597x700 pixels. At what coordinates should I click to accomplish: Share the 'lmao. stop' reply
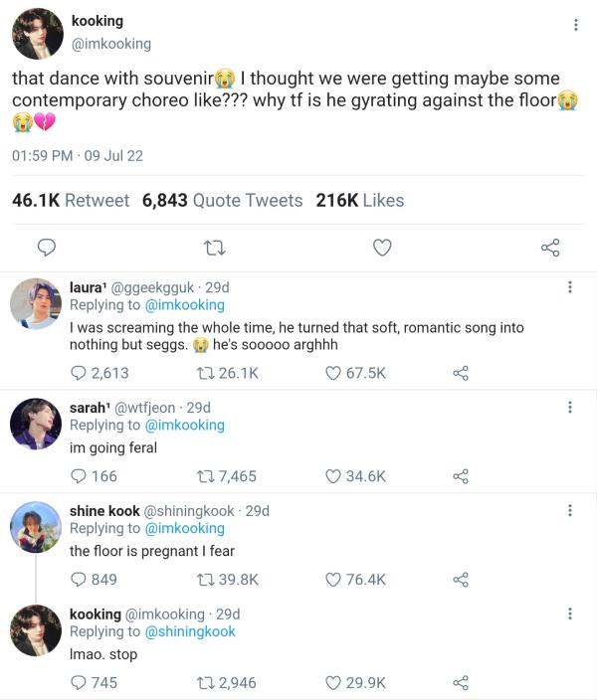(x=461, y=683)
